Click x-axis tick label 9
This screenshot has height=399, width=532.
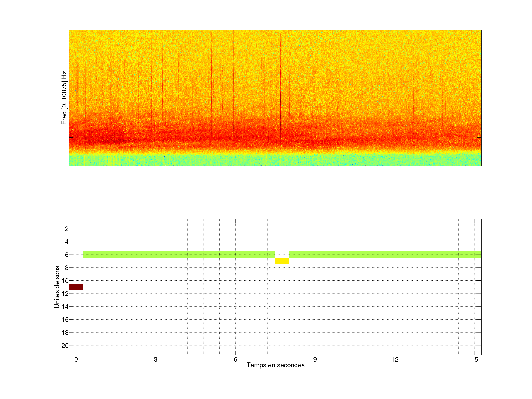[x=315, y=359]
